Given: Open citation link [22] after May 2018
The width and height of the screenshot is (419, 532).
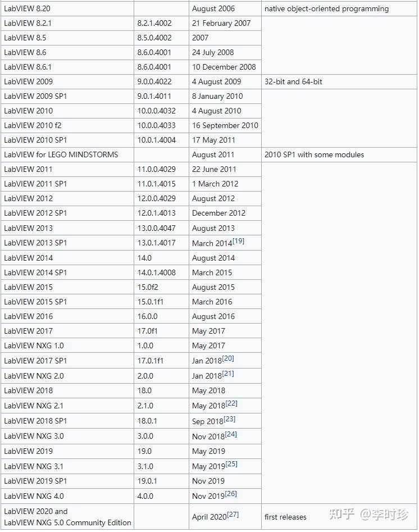Looking at the screenshot, I should click(x=231, y=403).
